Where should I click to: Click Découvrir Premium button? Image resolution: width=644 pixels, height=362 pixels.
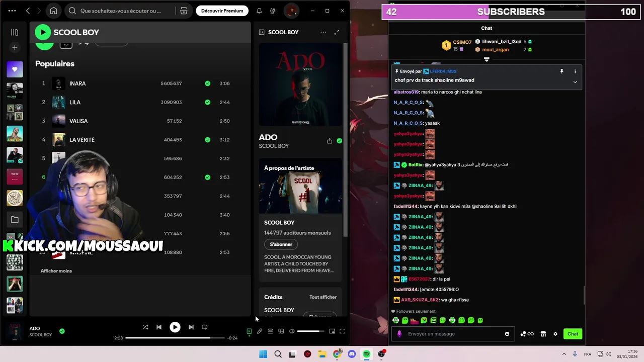pos(222,11)
